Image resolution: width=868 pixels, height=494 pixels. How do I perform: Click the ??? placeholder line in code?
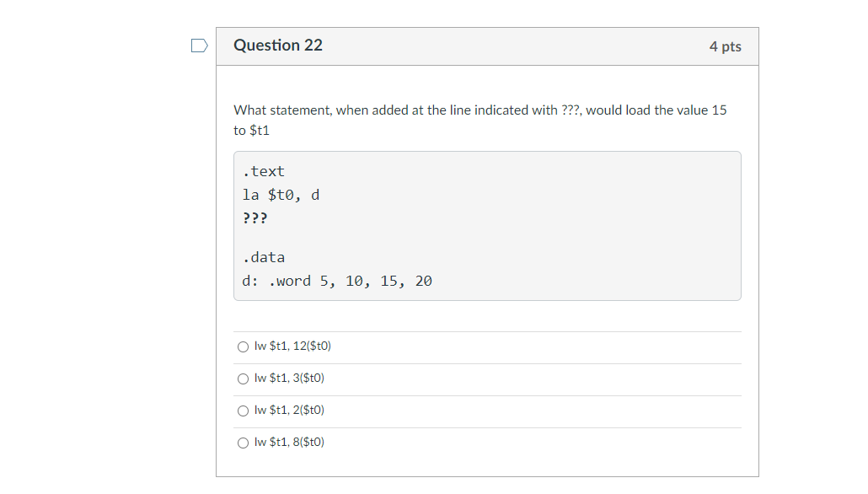tap(255, 217)
